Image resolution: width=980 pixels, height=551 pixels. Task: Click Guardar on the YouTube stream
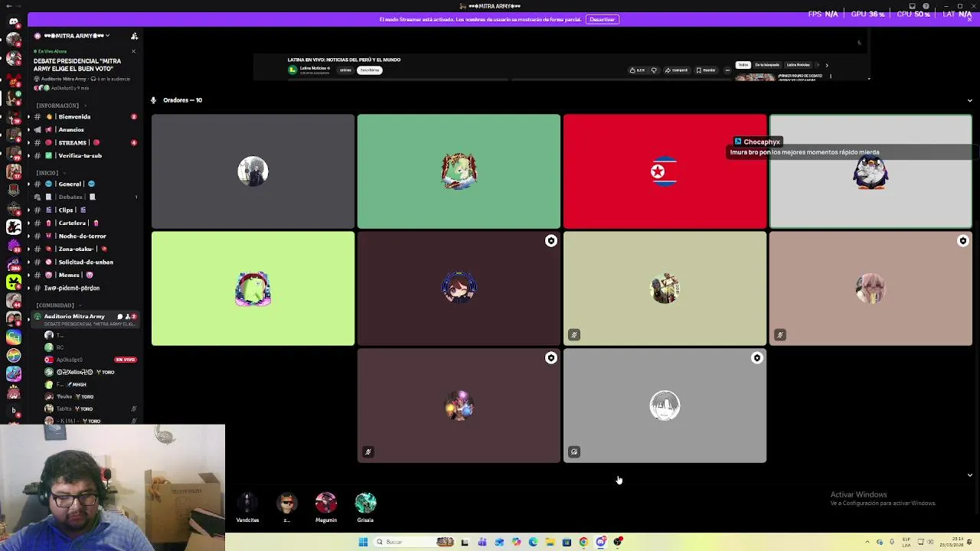pyautogui.click(x=706, y=70)
